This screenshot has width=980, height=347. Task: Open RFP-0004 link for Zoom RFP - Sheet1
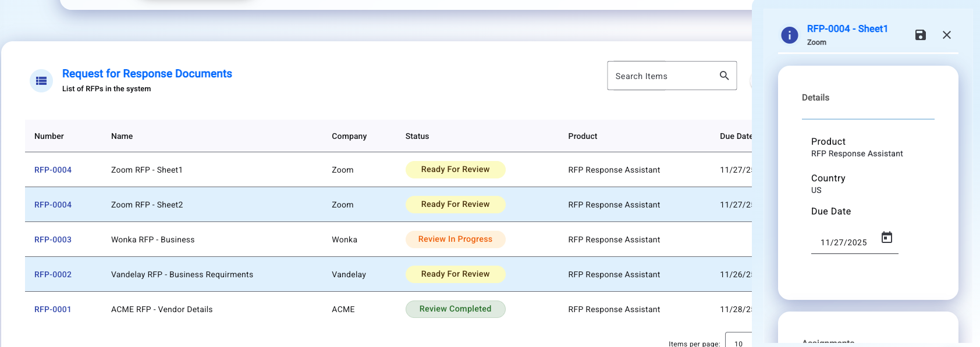click(x=53, y=170)
